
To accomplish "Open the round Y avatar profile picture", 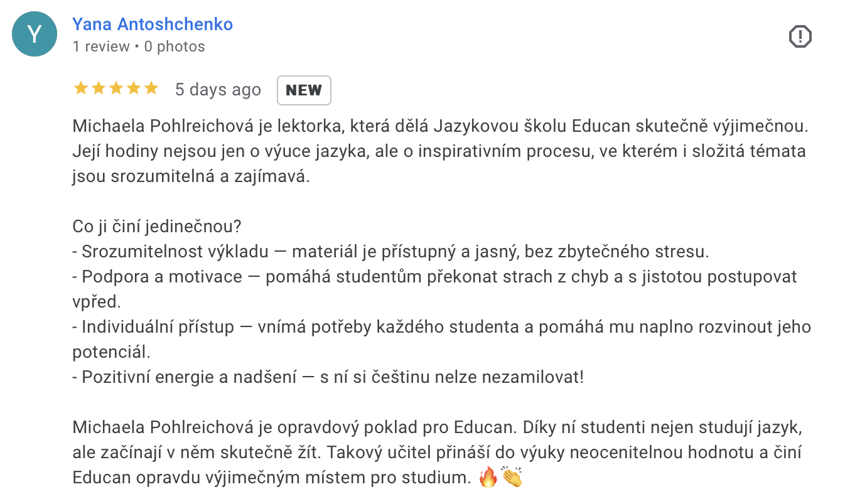I will 35,34.
